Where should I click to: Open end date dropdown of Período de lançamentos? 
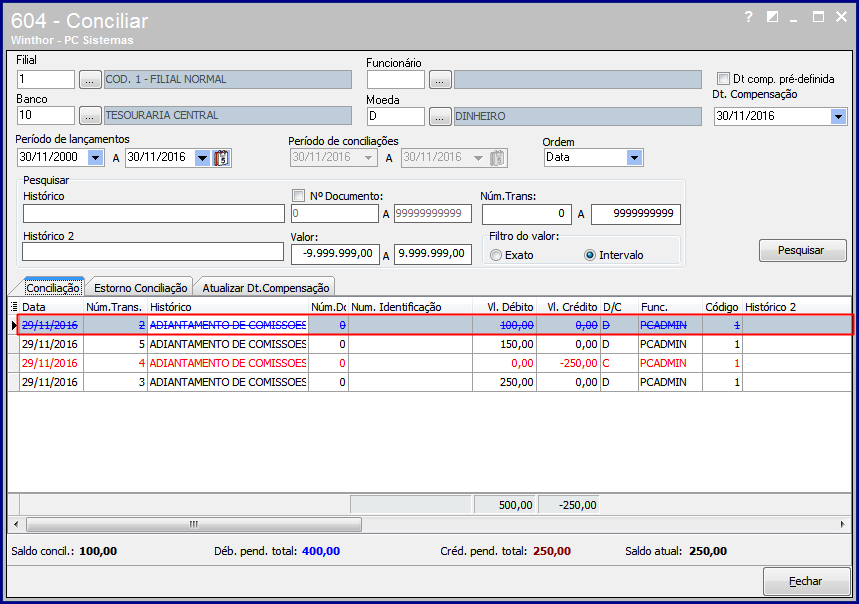(x=203, y=158)
